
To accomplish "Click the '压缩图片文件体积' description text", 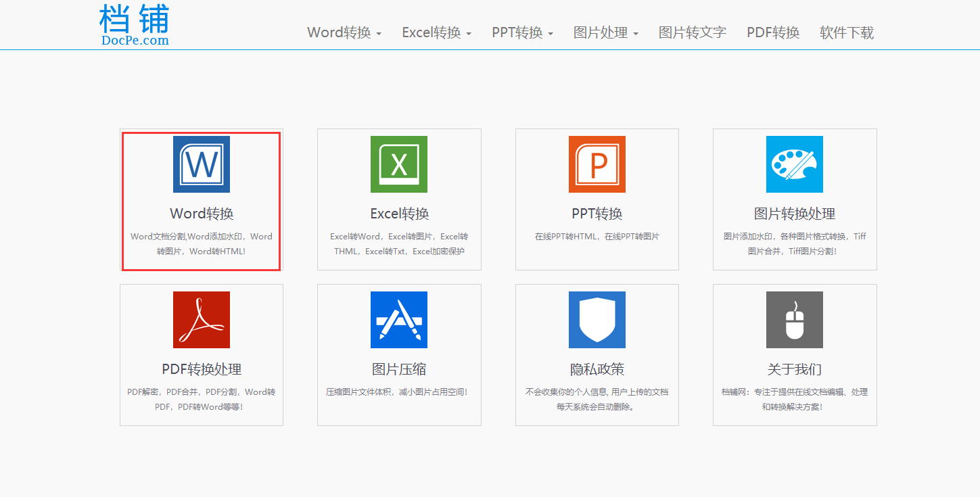I will coord(396,392).
